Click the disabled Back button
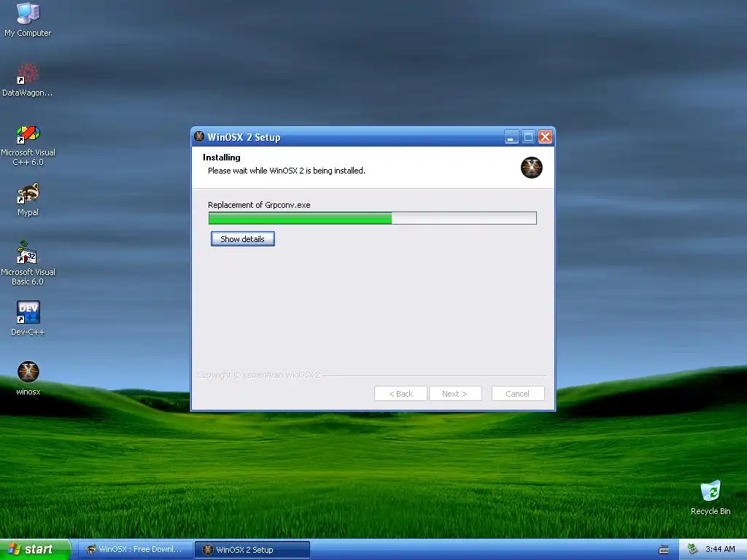 click(400, 393)
